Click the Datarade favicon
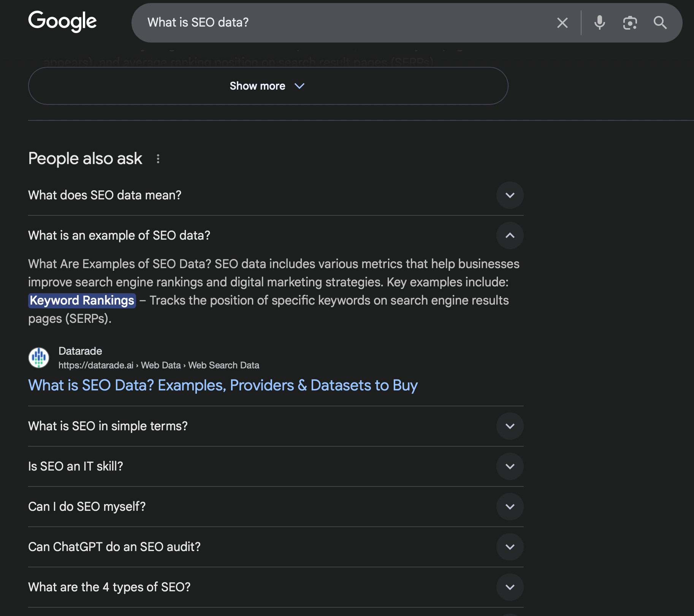694x616 pixels. pyautogui.click(x=39, y=357)
